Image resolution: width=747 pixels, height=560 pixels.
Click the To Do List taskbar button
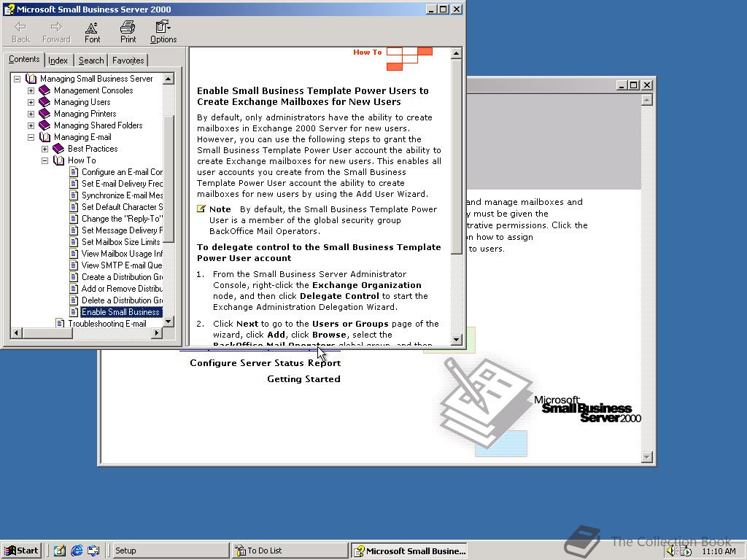[290, 551]
